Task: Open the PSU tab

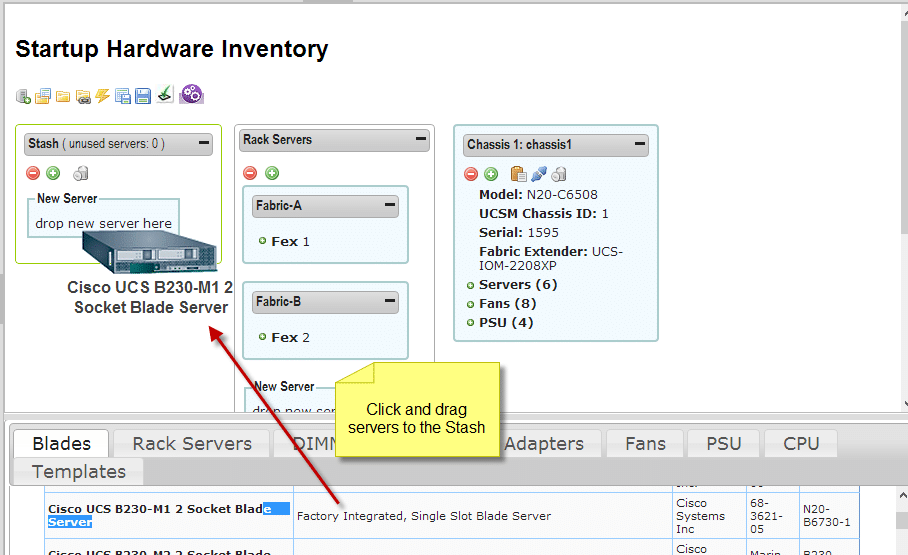Action: pyautogui.click(x=724, y=443)
